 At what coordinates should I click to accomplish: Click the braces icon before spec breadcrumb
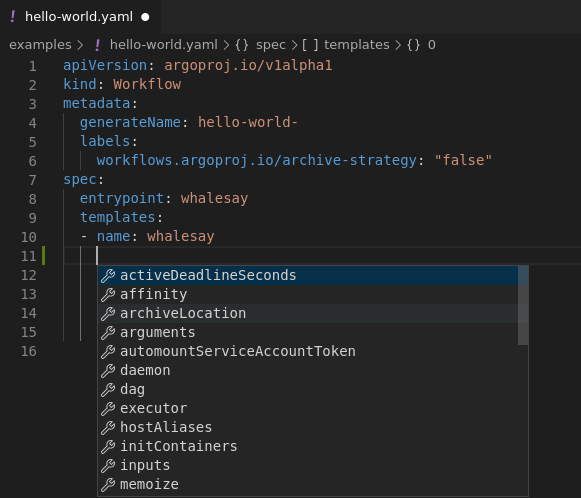click(242, 45)
